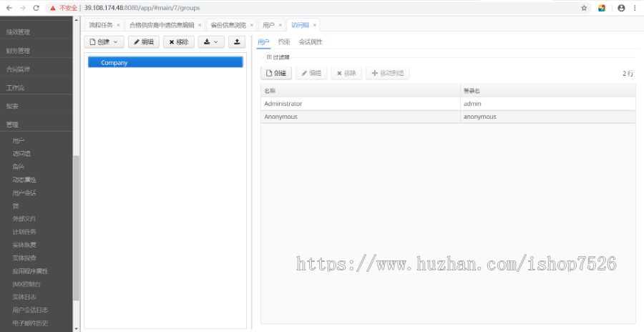Select the anonymous login cell
The height and width of the screenshot is (332, 644).
click(548, 117)
